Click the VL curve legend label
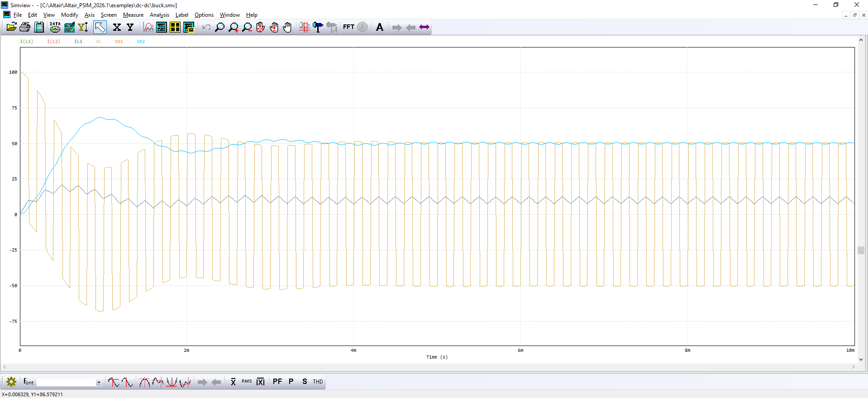Image resolution: width=868 pixels, height=398 pixels. coord(99,42)
